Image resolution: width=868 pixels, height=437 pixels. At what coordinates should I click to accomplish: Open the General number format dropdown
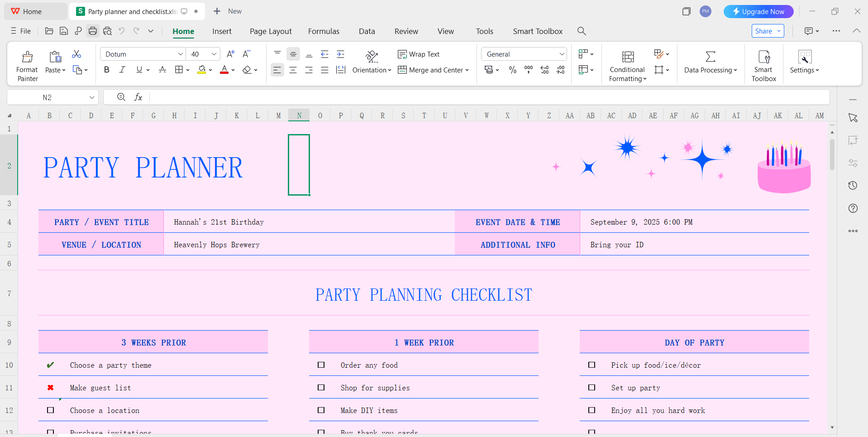coord(562,54)
